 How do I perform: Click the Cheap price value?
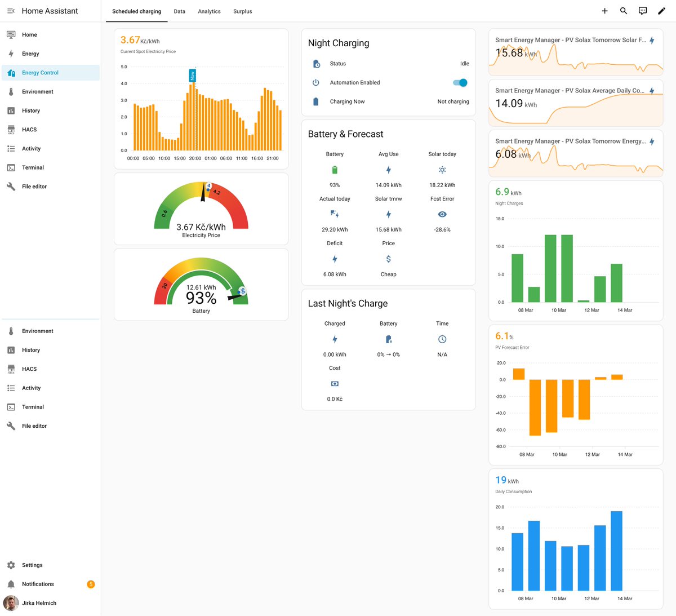click(389, 274)
